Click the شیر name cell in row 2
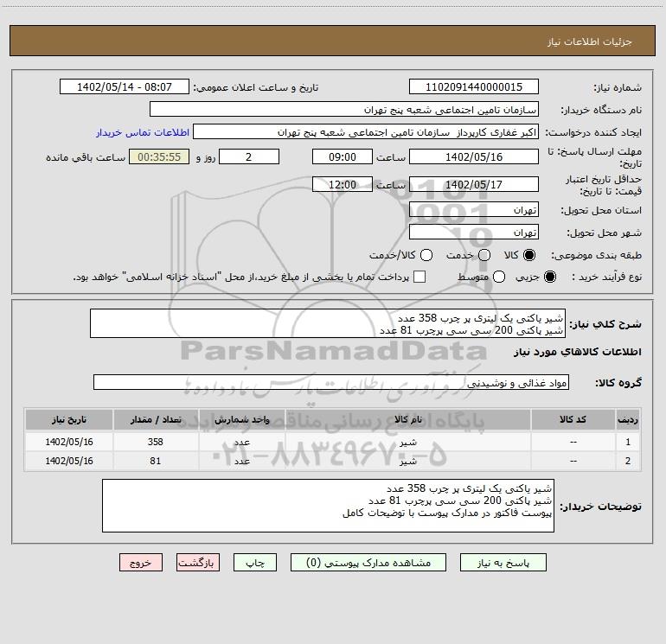The image size is (666, 644). coord(408,461)
